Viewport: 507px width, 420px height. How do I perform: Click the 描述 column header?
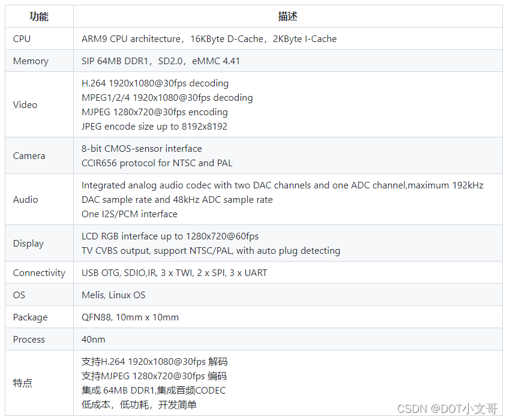pos(287,16)
